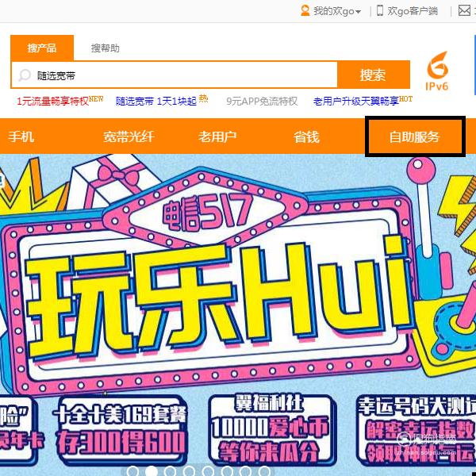Click the orange 搜索 button

pyautogui.click(x=373, y=75)
